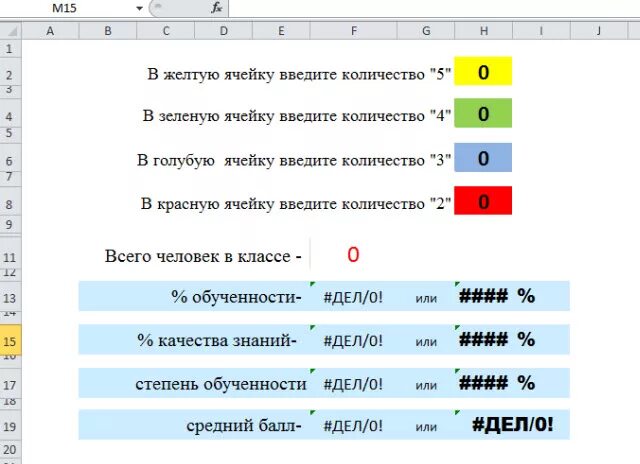Click text "В желтую ячейку введите количество"
This screenshot has width=640, height=464.
[x=286, y=74]
